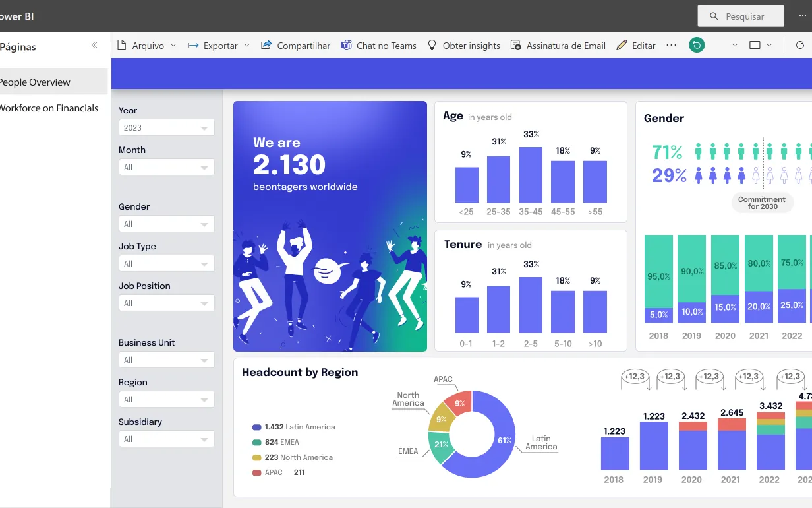Click the APAC legend swatch
The width and height of the screenshot is (812, 508).
(257, 472)
